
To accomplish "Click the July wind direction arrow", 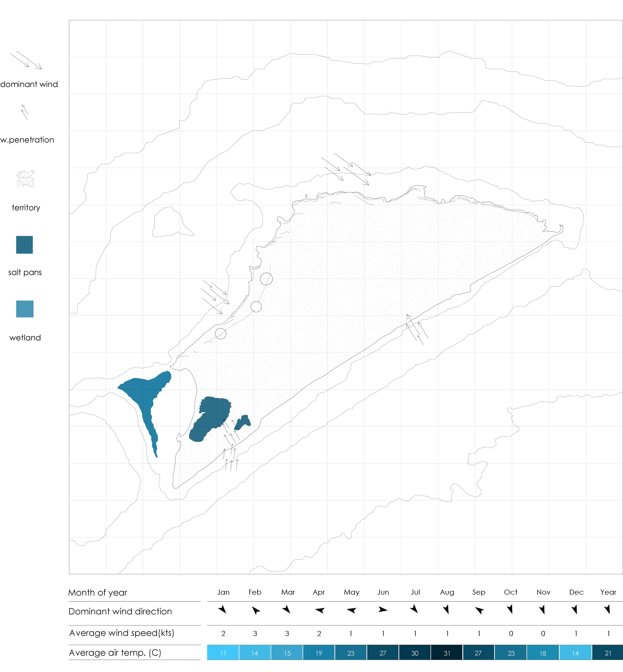I will pyautogui.click(x=414, y=609).
